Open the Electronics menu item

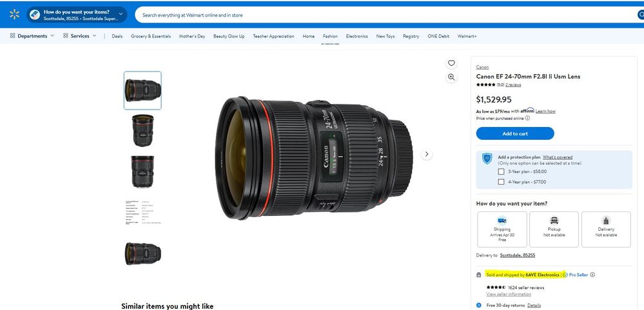point(356,36)
